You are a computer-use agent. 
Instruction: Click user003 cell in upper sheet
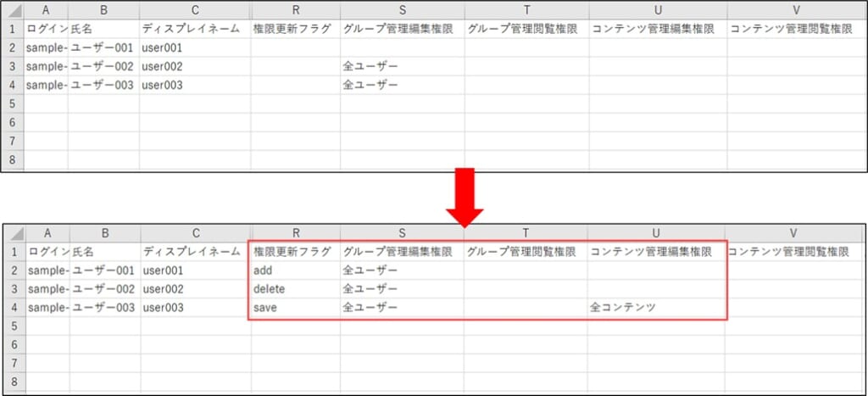click(x=195, y=86)
